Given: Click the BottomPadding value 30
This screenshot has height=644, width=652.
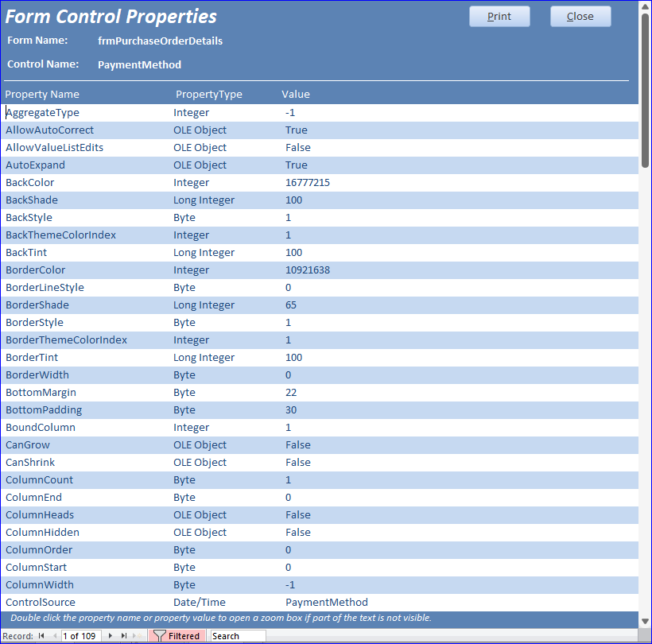Looking at the screenshot, I should (291, 409).
